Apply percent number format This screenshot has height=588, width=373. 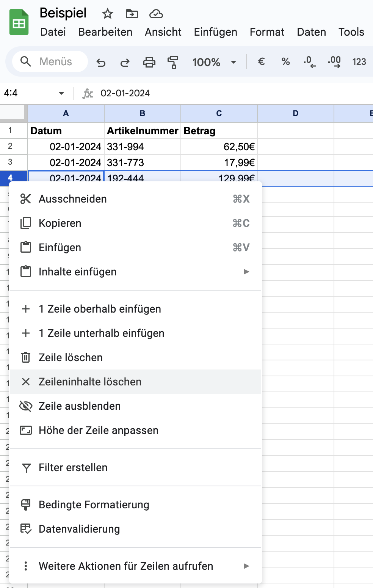tap(285, 61)
